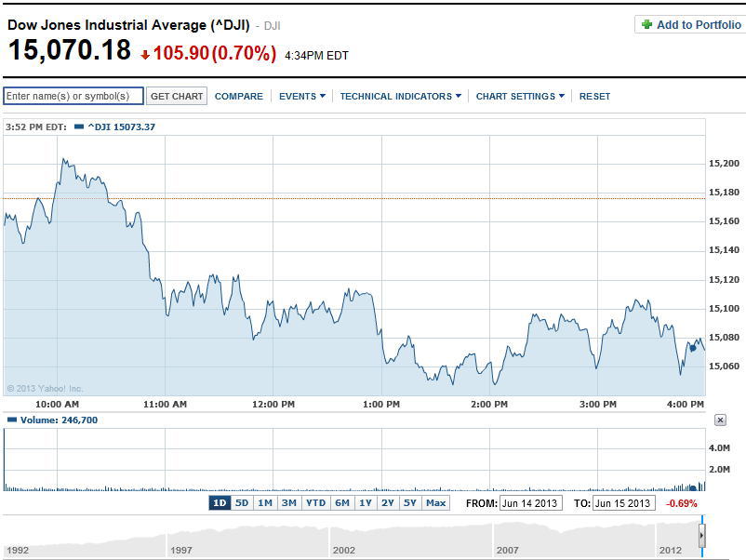Click the 2002 marker on overview timeline
Screen dimensions: 746x560
pos(344,550)
